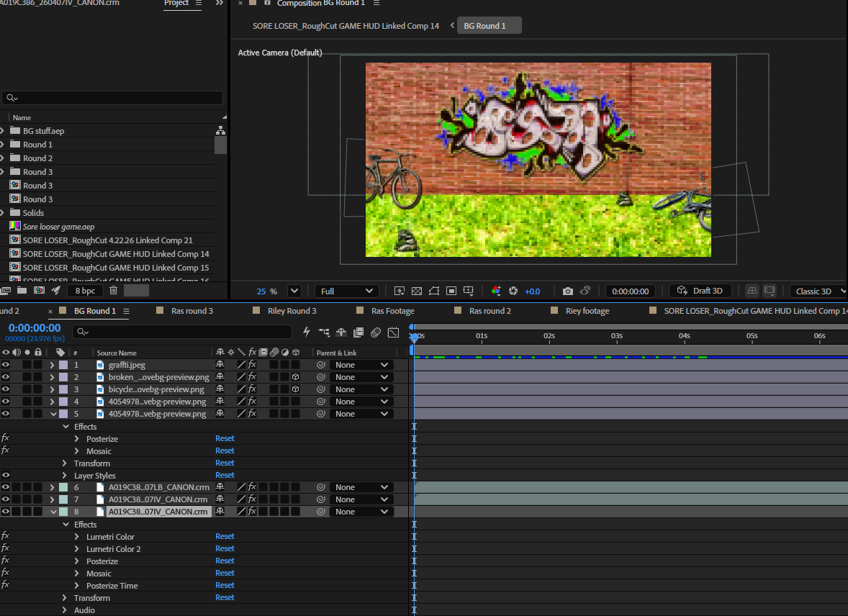Click the snapshot camera icon in viewer
The width and height of the screenshot is (848, 616).
click(567, 291)
